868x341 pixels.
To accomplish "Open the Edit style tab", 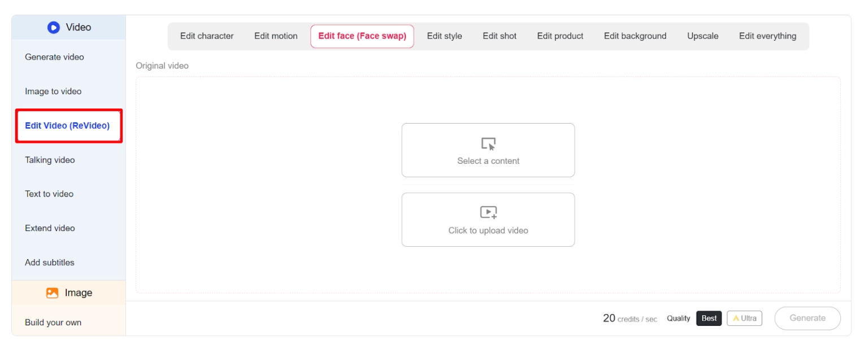I will [444, 36].
